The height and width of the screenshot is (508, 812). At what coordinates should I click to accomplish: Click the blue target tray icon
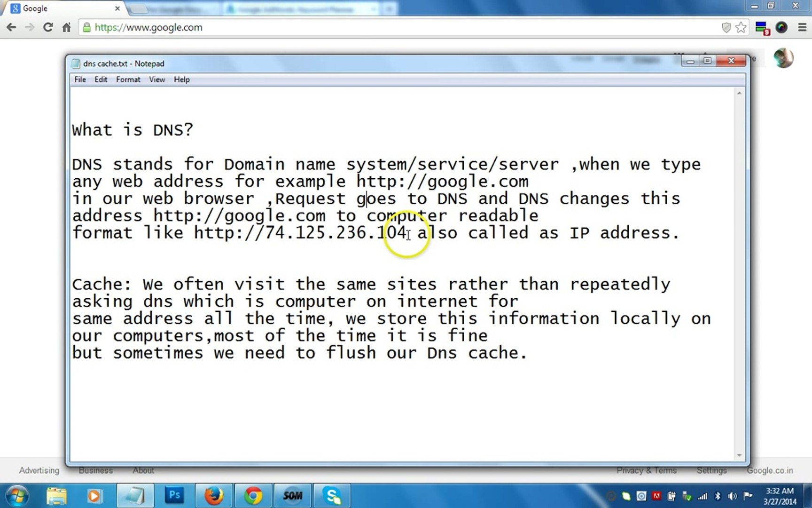641,496
